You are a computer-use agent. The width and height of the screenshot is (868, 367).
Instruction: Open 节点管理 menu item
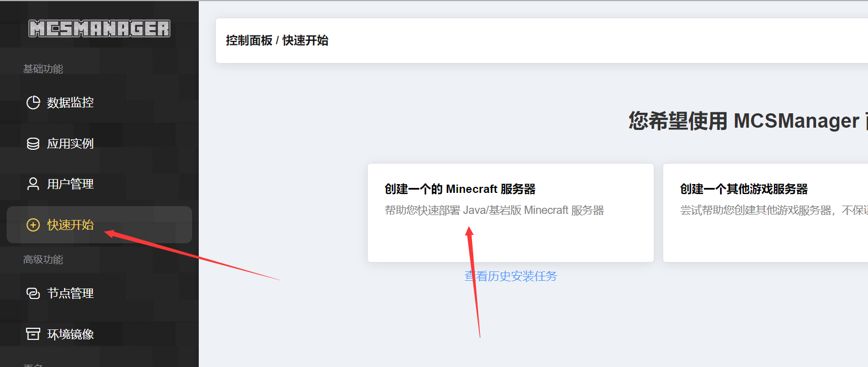click(99, 293)
